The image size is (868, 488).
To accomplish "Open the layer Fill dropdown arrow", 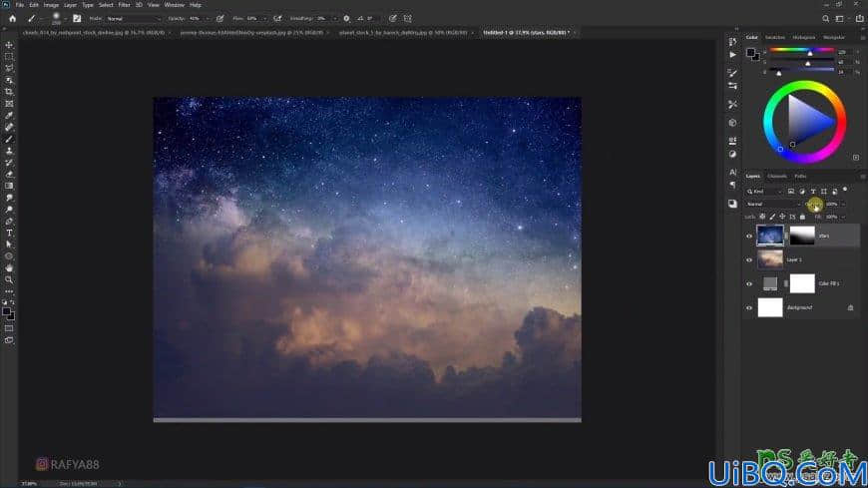I will [x=844, y=217].
